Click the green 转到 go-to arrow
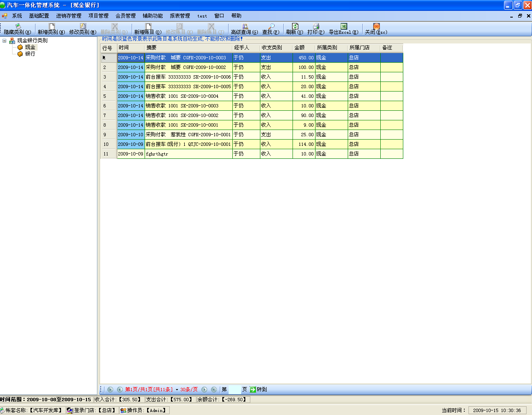This screenshot has width=532, height=415. click(253, 390)
